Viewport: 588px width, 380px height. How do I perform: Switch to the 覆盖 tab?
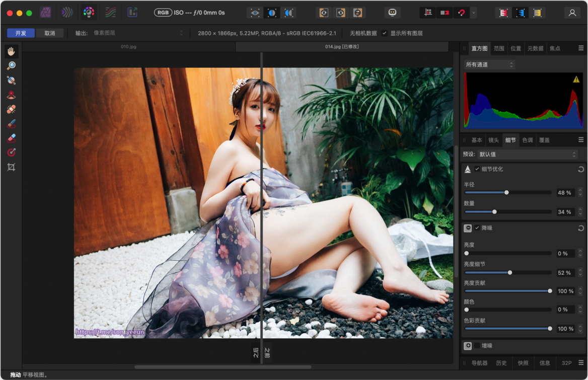coord(544,140)
